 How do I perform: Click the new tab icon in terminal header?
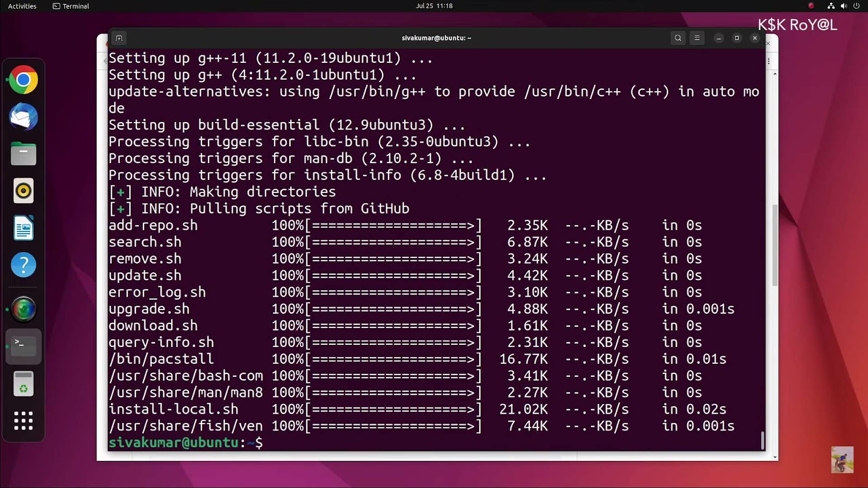(119, 38)
